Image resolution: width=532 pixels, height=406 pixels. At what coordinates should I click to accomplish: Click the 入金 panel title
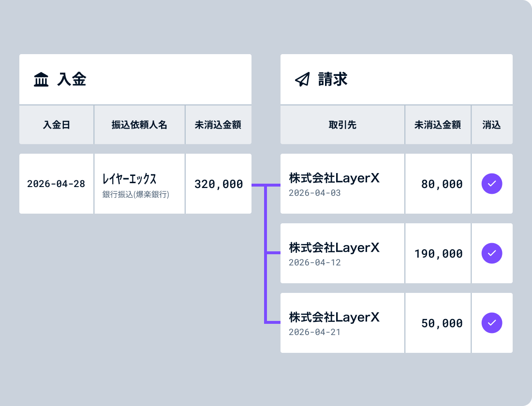pos(72,79)
